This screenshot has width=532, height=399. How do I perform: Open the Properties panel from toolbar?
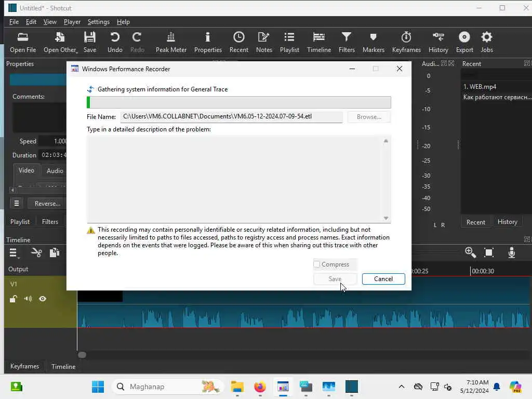click(208, 42)
